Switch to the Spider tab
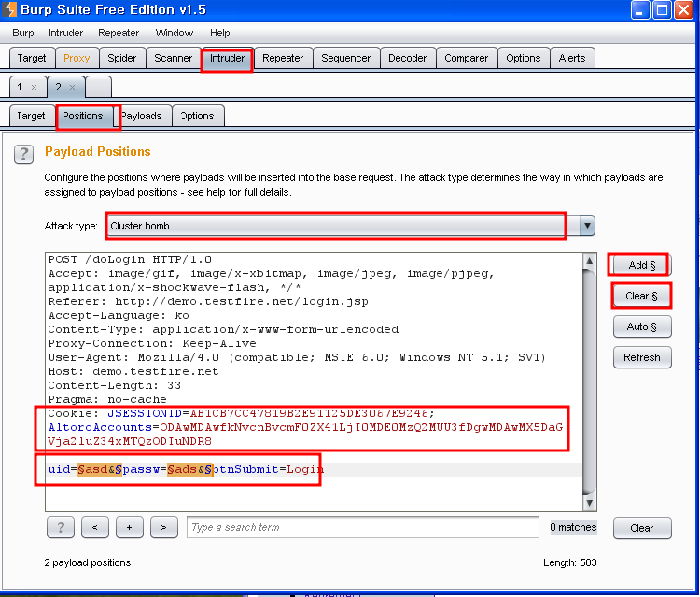 pos(122,58)
